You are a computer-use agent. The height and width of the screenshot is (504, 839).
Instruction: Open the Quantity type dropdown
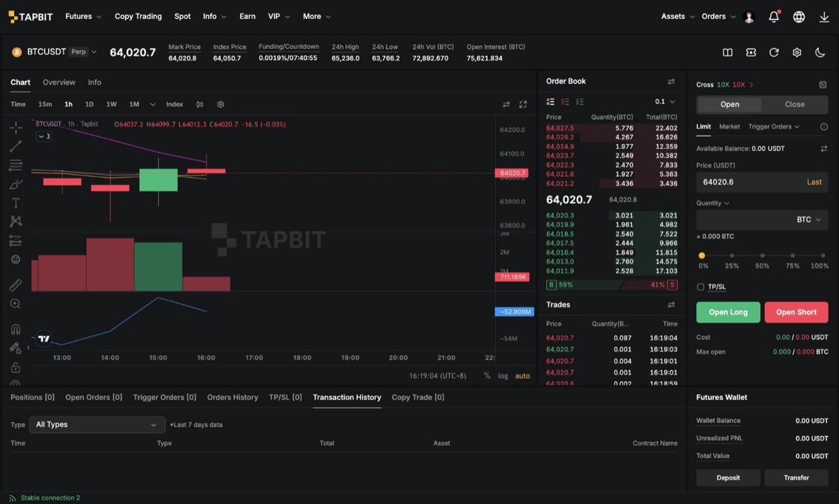click(x=712, y=203)
